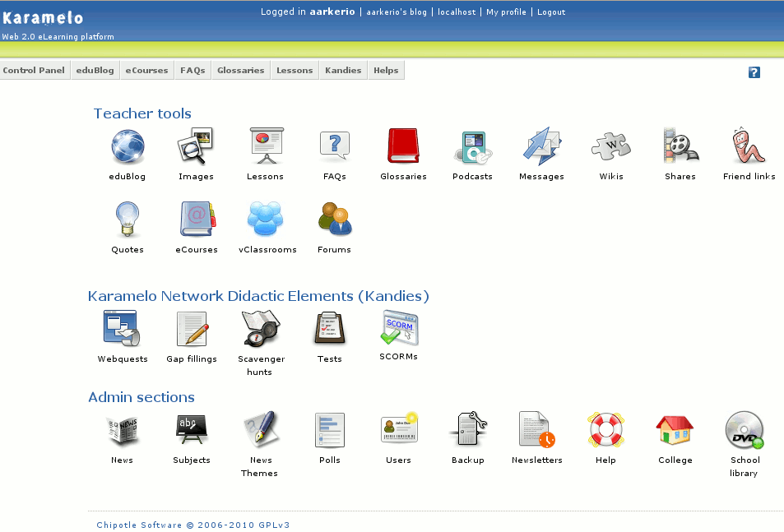Click the Friend links text label

pyautogui.click(x=749, y=176)
